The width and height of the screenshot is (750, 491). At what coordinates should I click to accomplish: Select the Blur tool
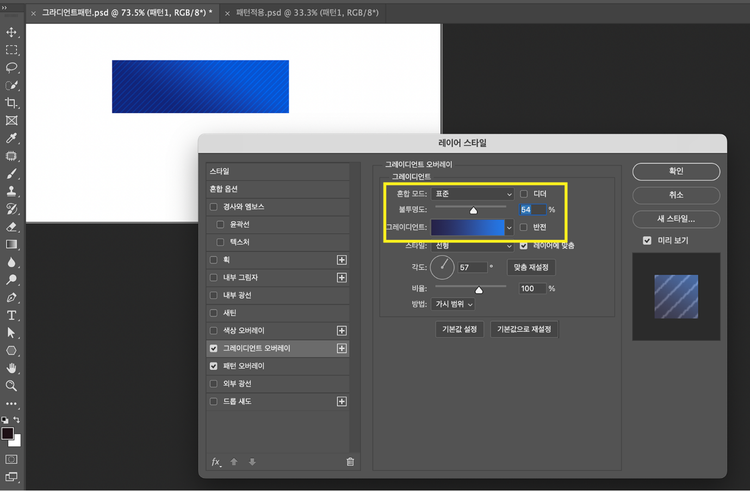tap(11, 262)
